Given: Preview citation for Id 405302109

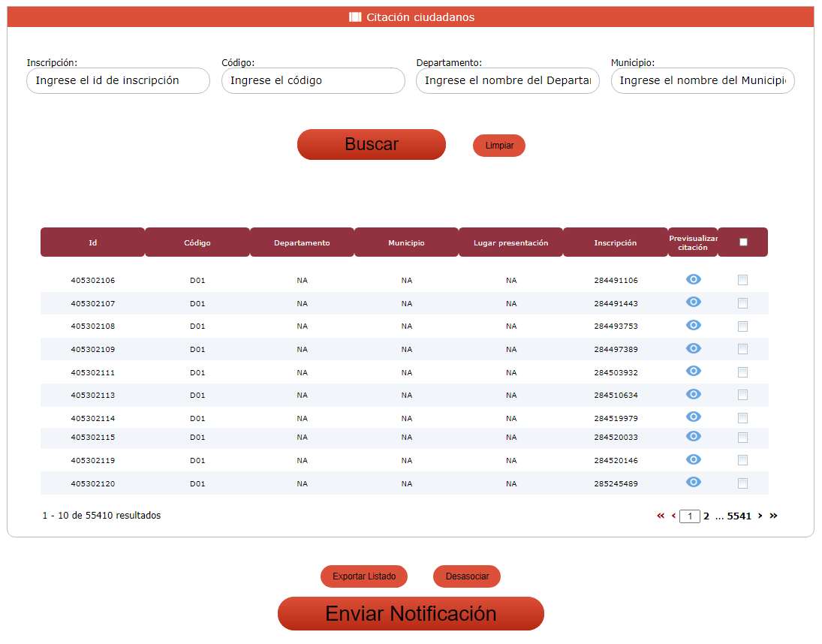Looking at the screenshot, I should point(694,348).
